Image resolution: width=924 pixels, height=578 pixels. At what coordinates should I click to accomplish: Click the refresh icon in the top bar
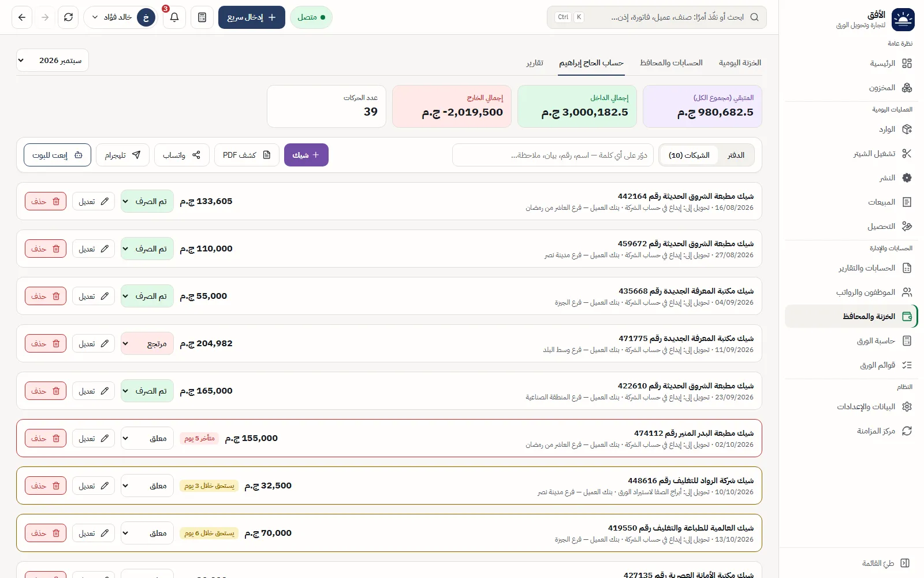tap(68, 17)
